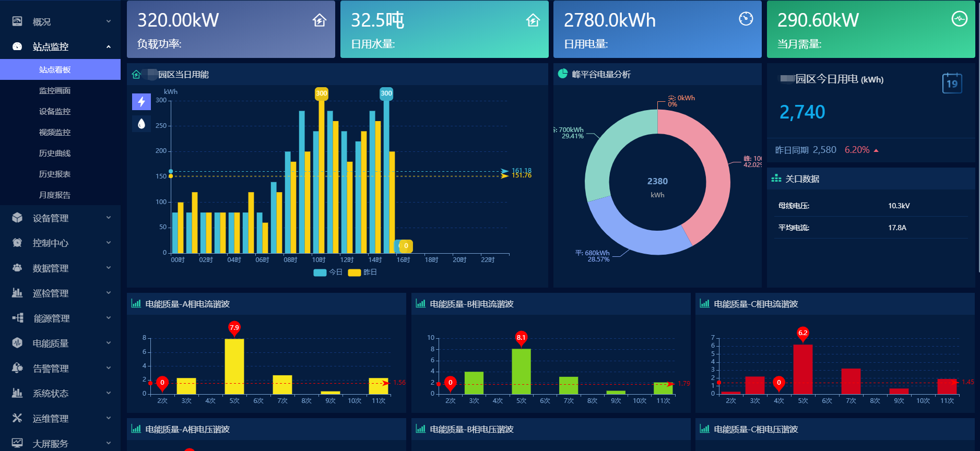Screen dimensions: 980x451
Task: Click chart icon beside B相电压谐波 title
Action: click(x=421, y=429)
